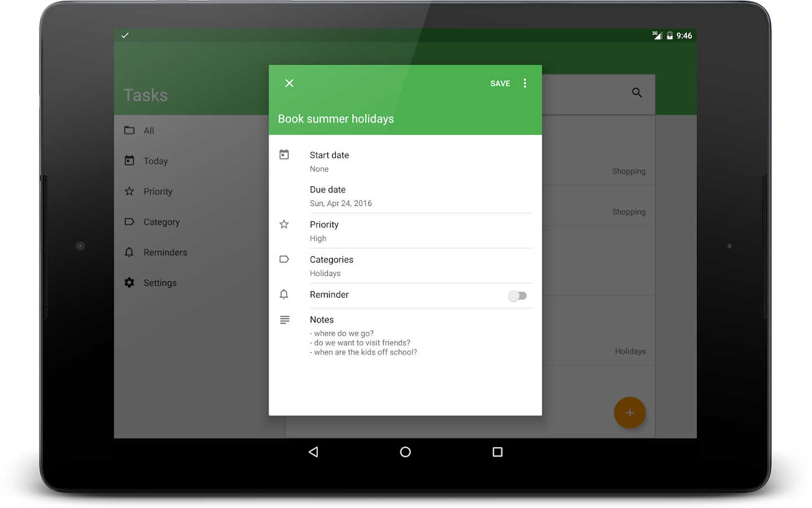
Task: Click the folder icon next to All
Action: (x=129, y=130)
